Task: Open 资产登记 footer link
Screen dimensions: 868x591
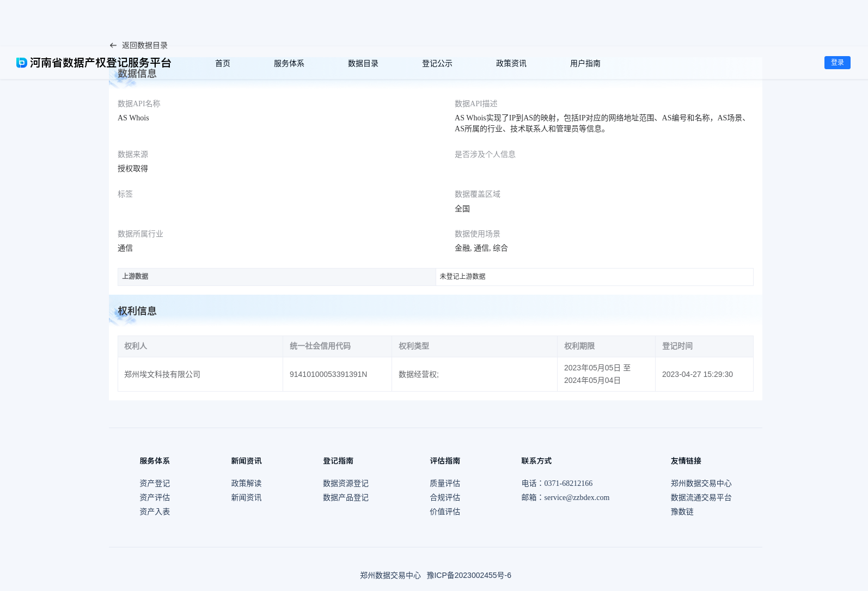Action: coord(155,483)
